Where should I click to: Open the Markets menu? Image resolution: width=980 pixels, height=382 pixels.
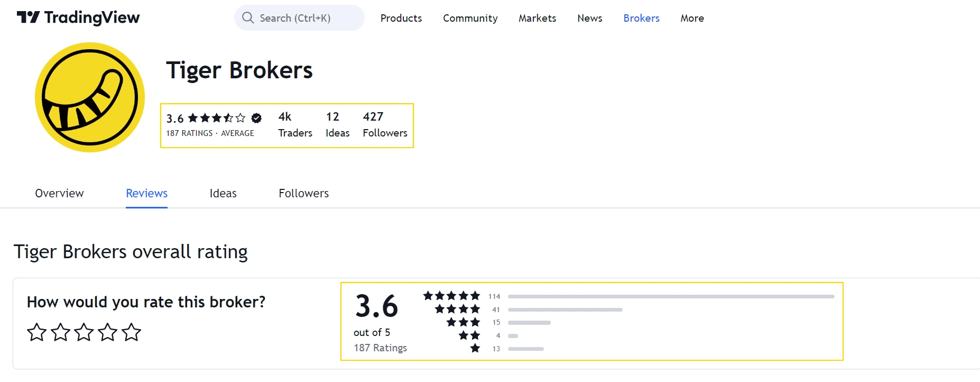tap(537, 18)
